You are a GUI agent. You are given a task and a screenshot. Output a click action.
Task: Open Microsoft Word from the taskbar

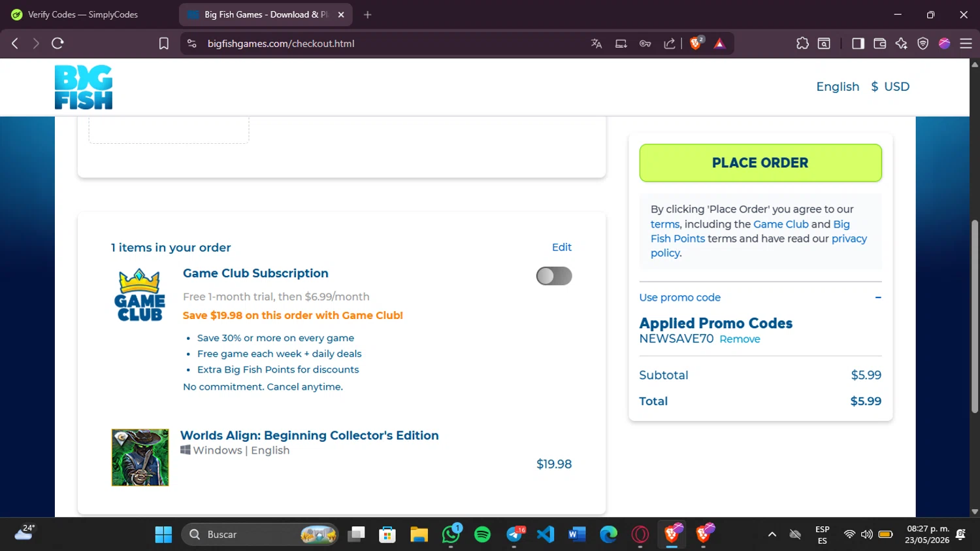(x=577, y=535)
